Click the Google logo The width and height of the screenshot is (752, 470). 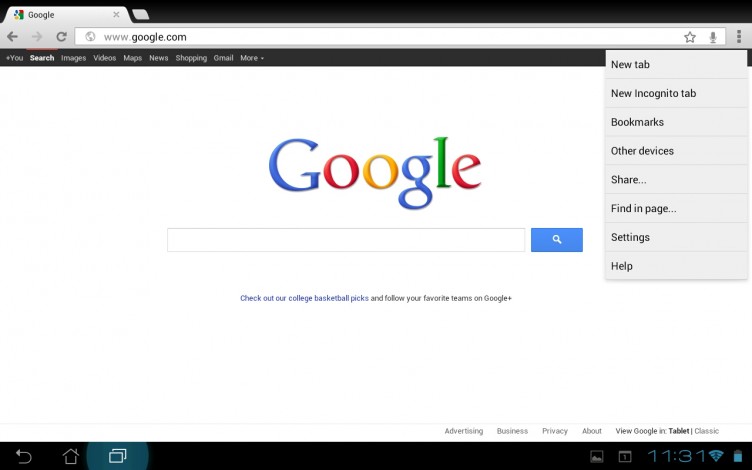(375, 173)
